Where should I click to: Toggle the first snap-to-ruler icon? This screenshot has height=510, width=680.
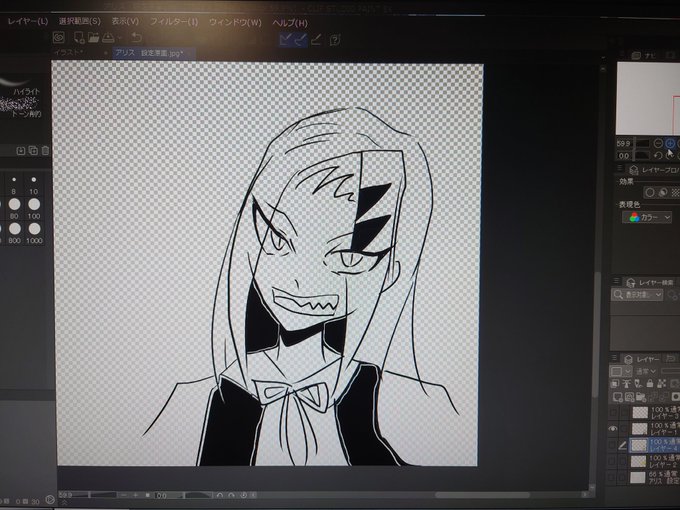286,39
